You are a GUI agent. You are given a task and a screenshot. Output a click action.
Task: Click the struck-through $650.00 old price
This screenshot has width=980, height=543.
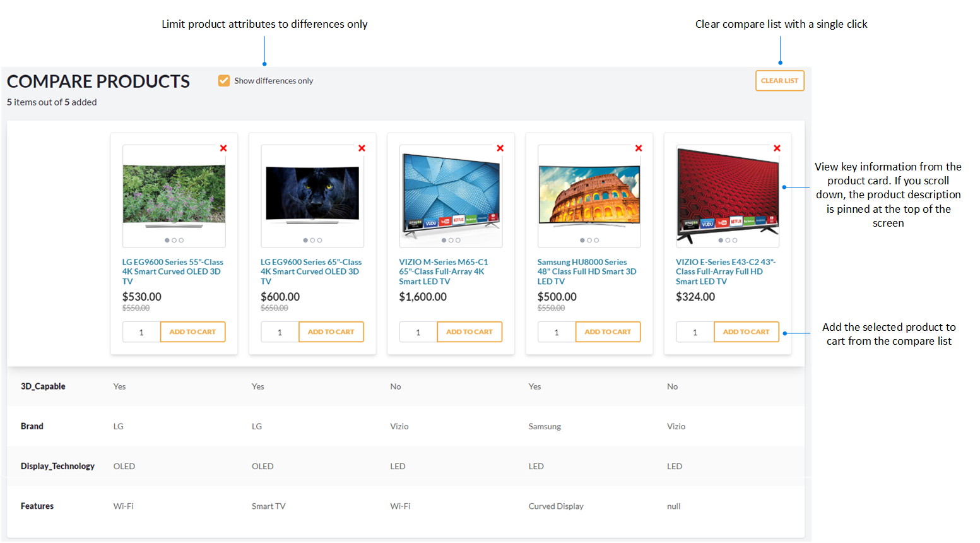275,308
